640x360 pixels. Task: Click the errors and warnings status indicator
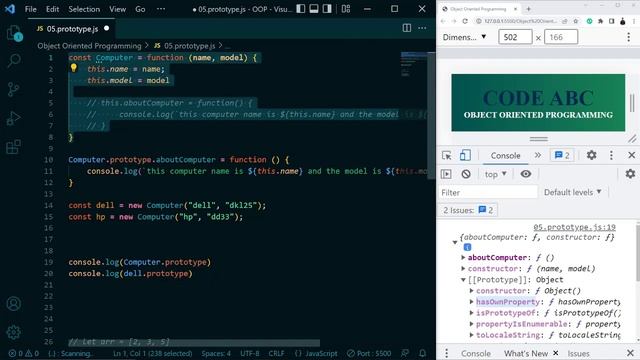(x=24, y=353)
